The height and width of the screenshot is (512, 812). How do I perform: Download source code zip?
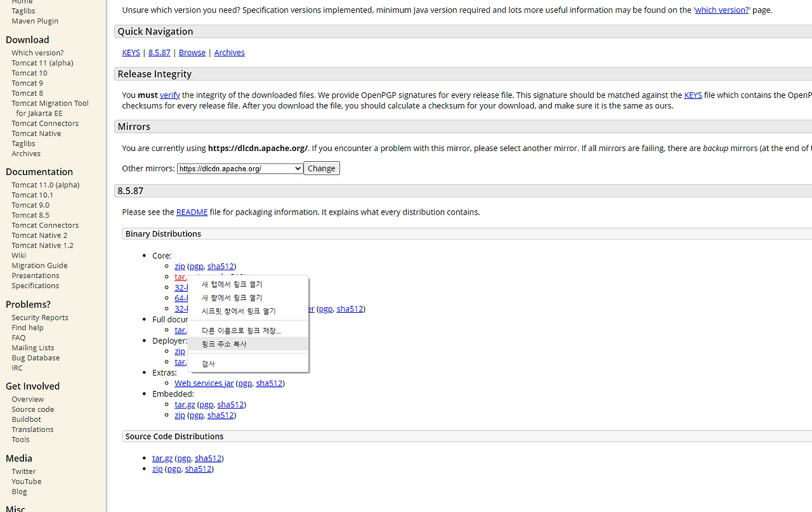coord(157,469)
